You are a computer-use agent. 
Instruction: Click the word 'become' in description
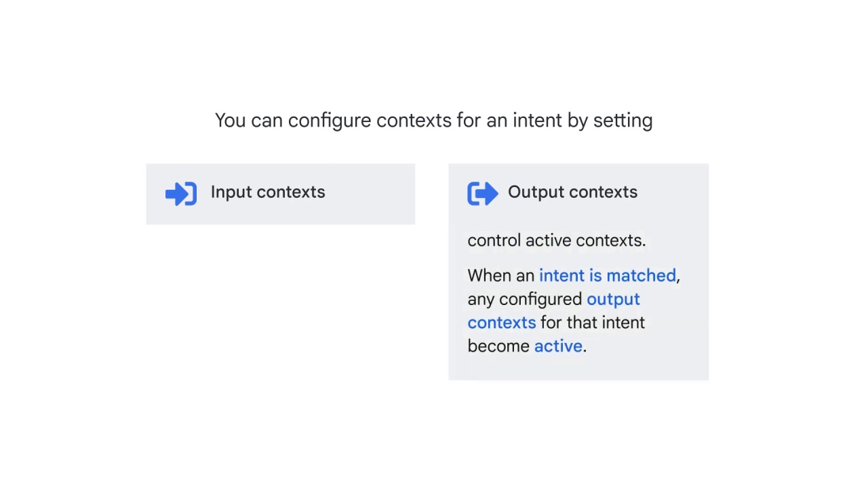(498, 346)
